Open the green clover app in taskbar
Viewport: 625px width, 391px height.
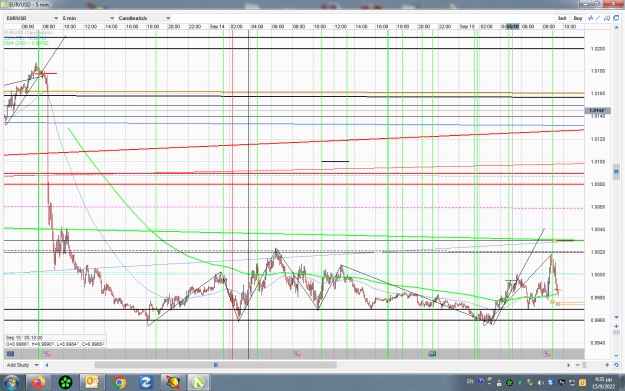(66, 383)
